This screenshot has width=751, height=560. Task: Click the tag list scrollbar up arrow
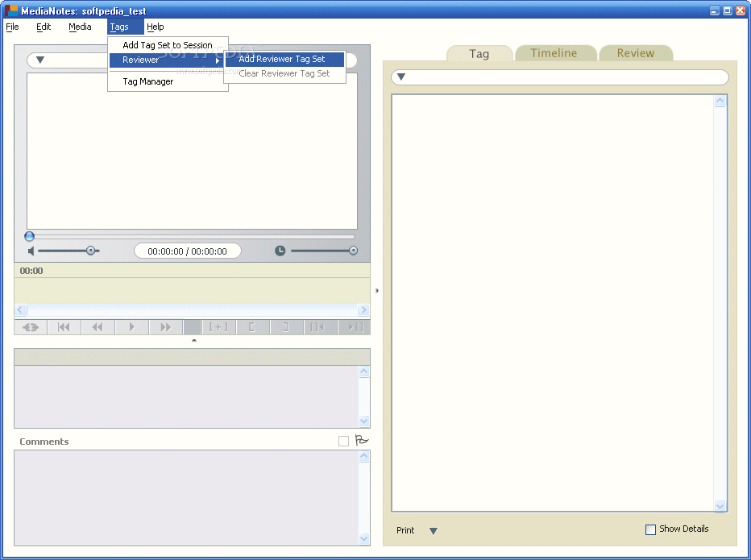tap(720, 101)
